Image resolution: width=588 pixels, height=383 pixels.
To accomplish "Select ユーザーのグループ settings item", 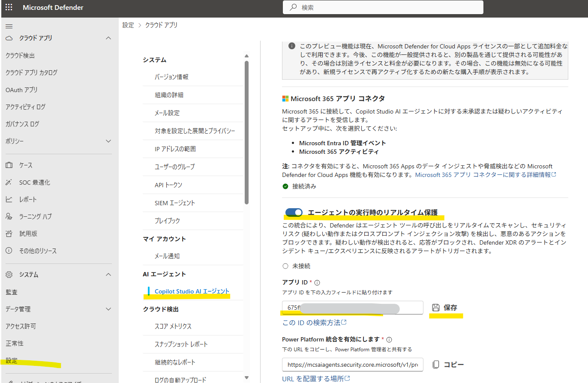I will tap(174, 167).
